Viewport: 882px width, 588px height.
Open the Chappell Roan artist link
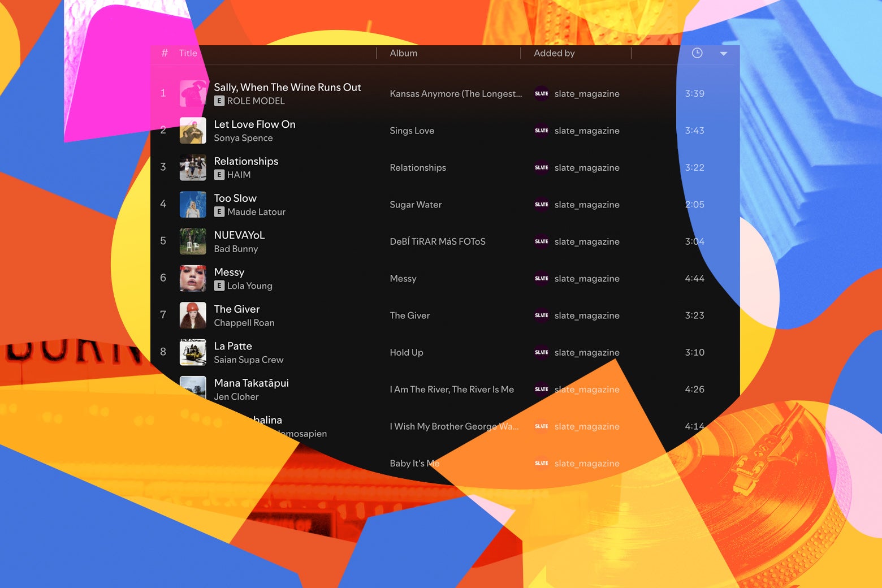[x=244, y=323]
